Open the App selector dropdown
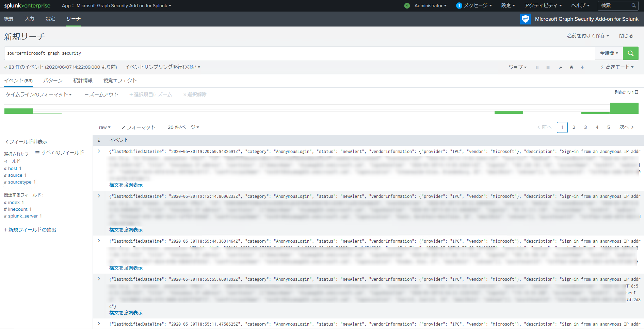644x329 pixels. (116, 6)
